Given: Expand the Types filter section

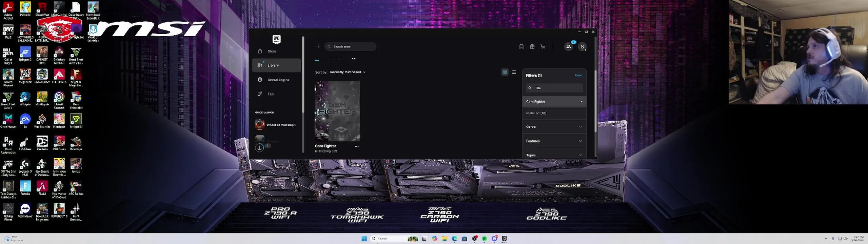Looking at the screenshot, I should pyautogui.click(x=554, y=155).
